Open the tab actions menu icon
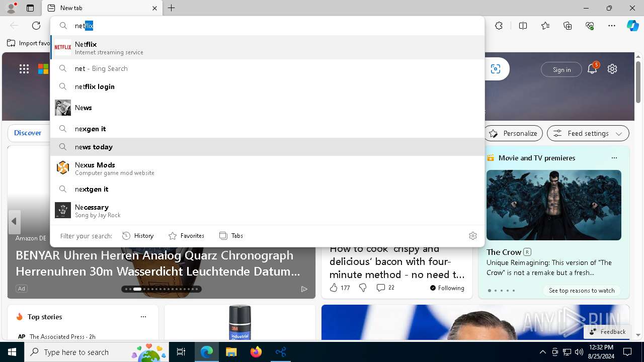The image size is (644, 362). pyautogui.click(x=30, y=8)
